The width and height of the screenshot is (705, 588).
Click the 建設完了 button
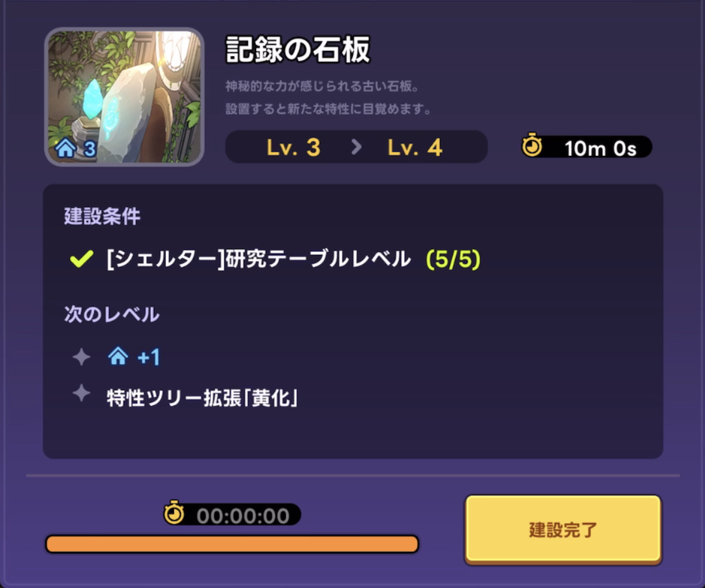563,529
